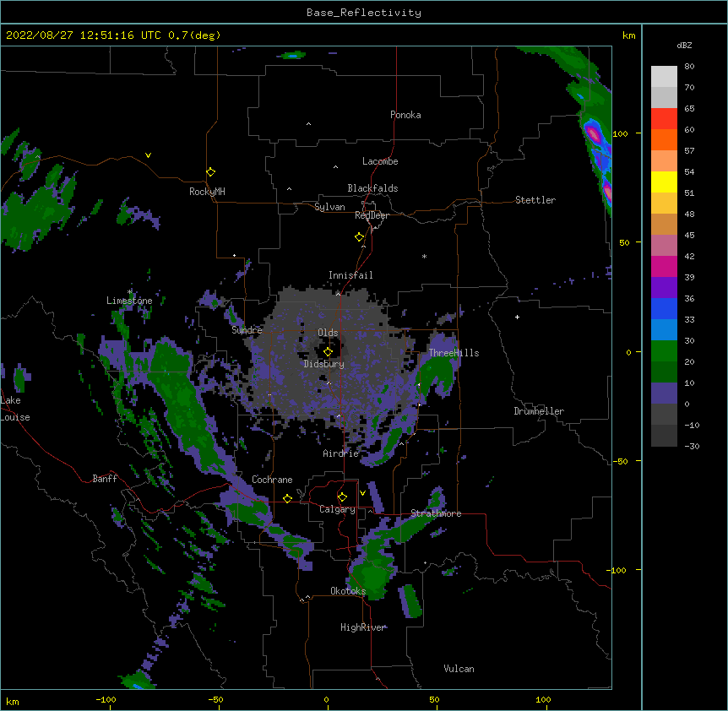
Task: Click the Base_Reflectivity title text
Action: click(x=364, y=13)
